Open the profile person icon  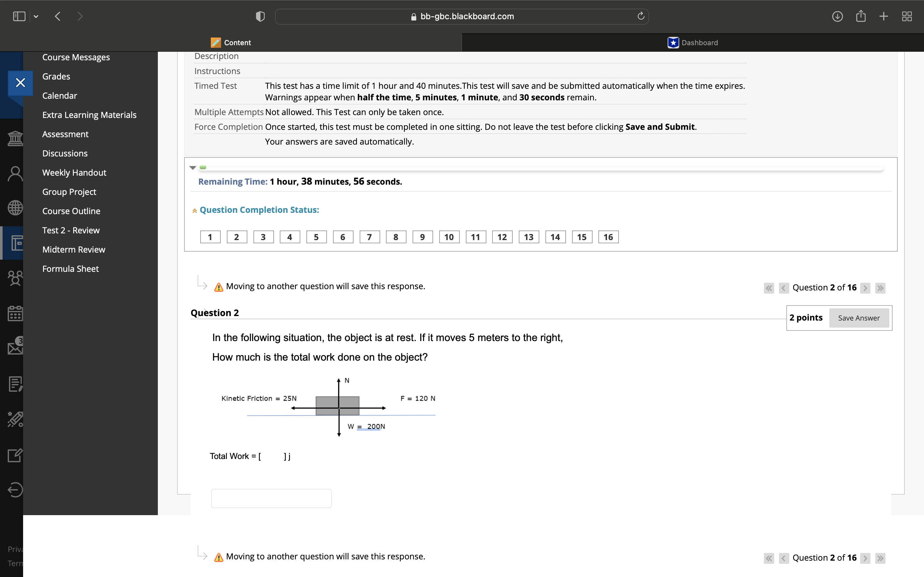click(15, 174)
